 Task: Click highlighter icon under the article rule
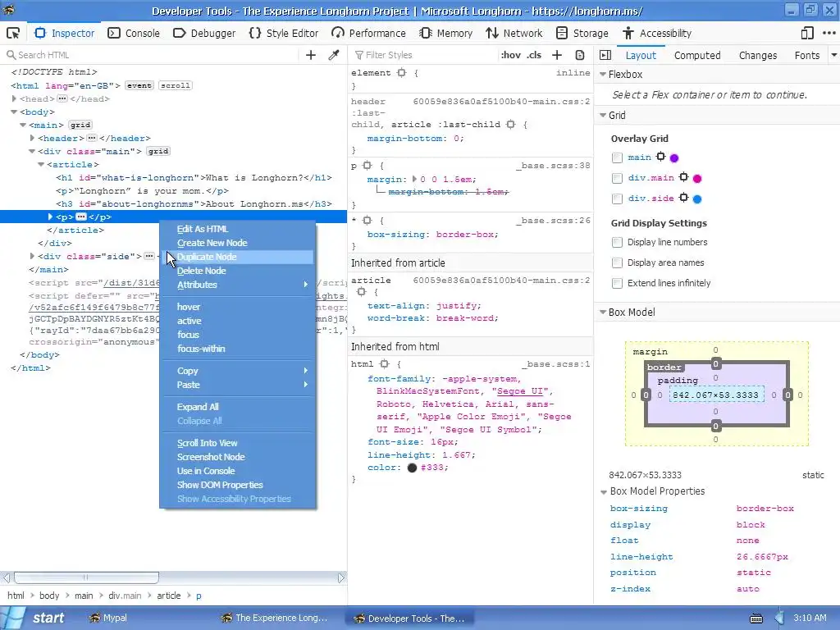pos(362,291)
